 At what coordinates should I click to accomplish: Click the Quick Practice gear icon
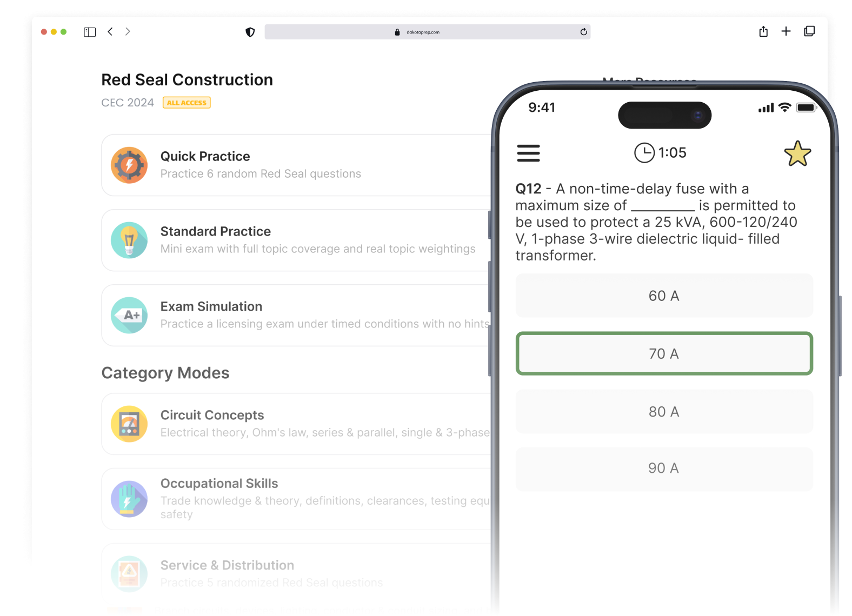129,165
